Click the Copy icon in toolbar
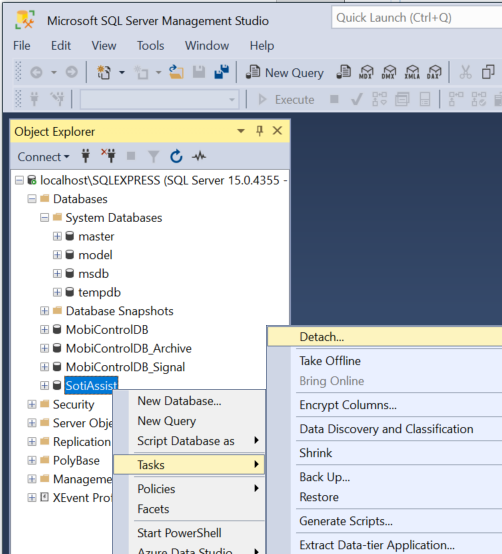Screen dimensions: 502x554 (x=488, y=72)
